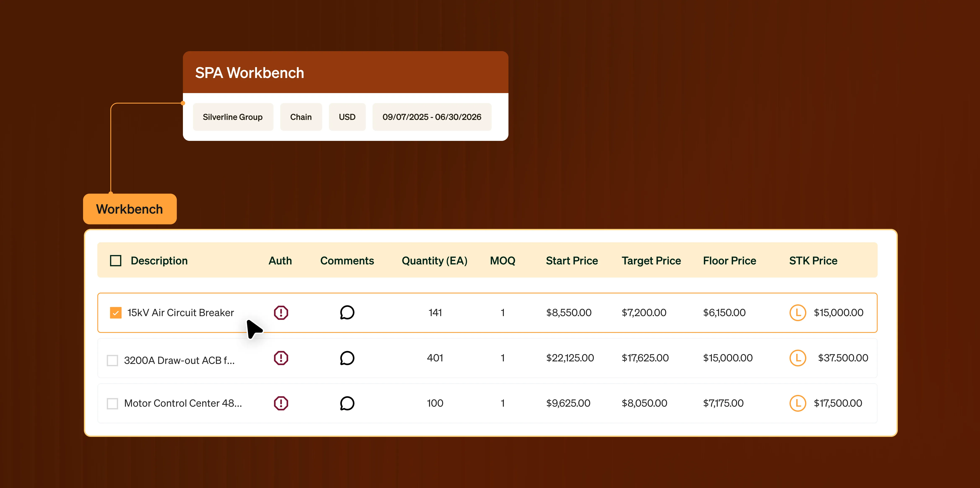The height and width of the screenshot is (488, 980).
Task: Check the Motor Control Center checkbox
Action: tap(112, 403)
